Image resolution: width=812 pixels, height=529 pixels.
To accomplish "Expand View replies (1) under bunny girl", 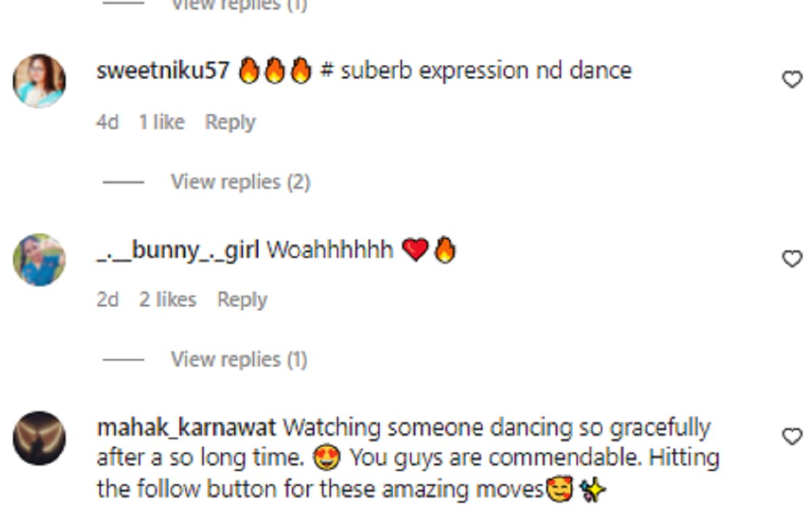I will [x=239, y=359].
